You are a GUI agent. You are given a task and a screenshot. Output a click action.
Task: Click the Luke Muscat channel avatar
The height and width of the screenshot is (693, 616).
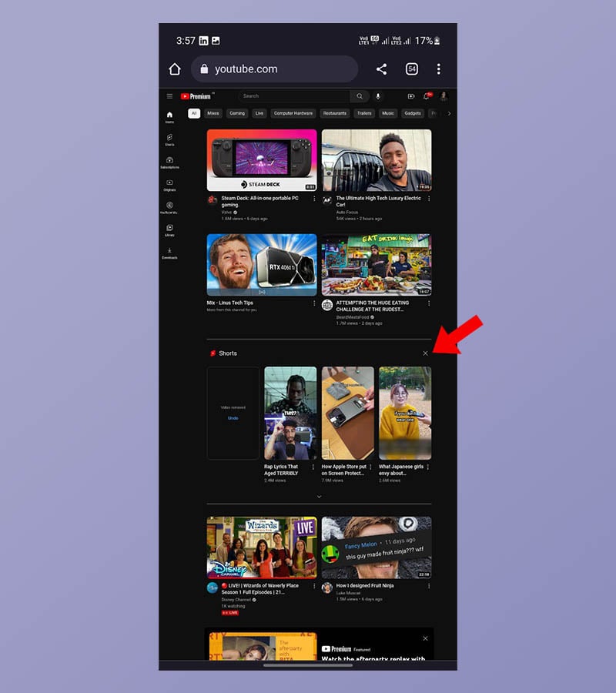pyautogui.click(x=327, y=588)
